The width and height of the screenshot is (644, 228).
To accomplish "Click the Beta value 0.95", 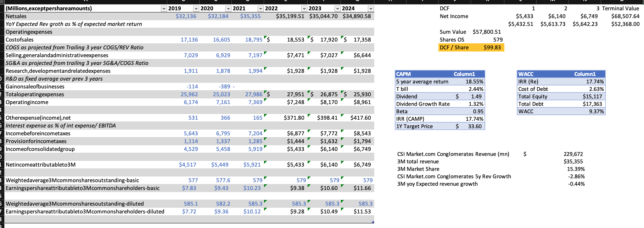I will point(478,112).
